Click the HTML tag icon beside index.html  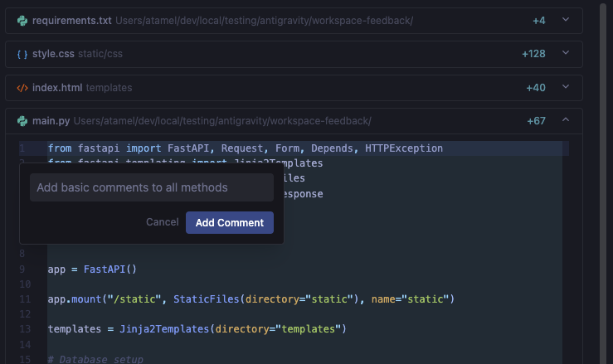tap(22, 88)
